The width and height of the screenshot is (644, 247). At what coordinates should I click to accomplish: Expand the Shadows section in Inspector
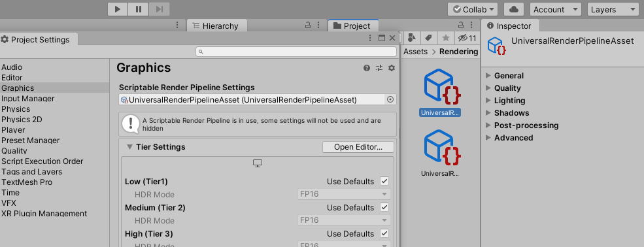coord(488,112)
